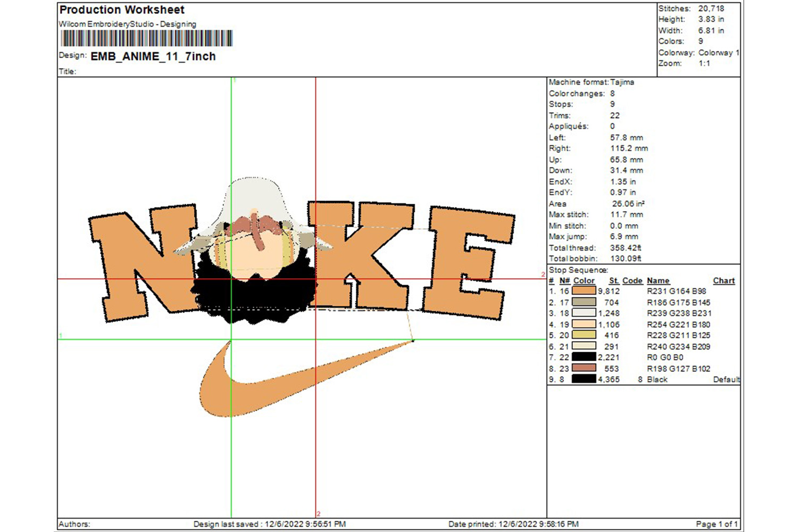The width and height of the screenshot is (799, 532).
Task: Click the white hat on the character
Action: click(x=253, y=198)
